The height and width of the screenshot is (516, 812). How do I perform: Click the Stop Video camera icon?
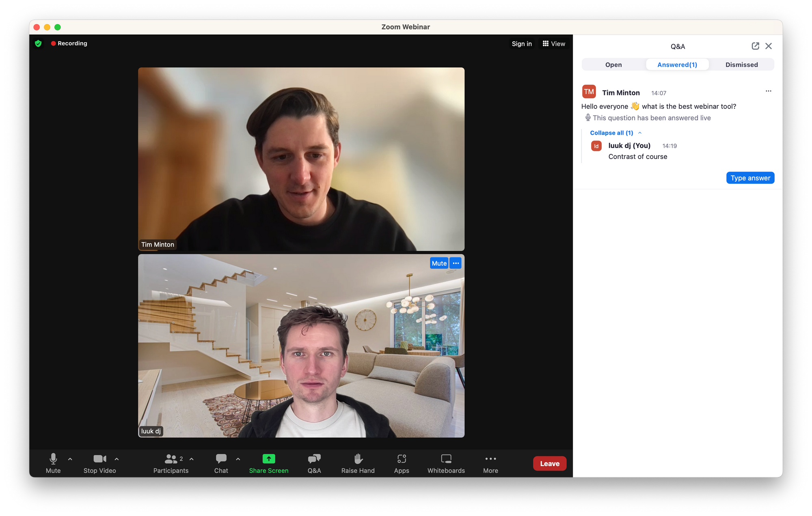pos(99,459)
